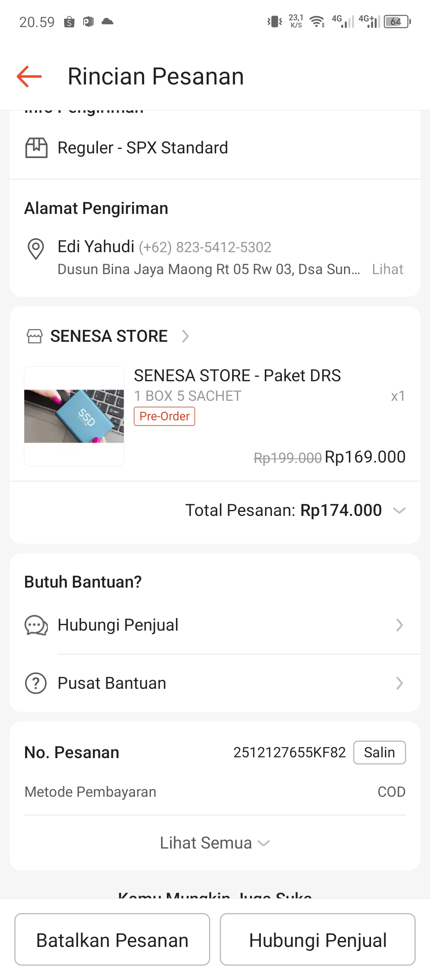430x980 pixels.
Task: Tap the location pin icon
Action: coord(36,249)
